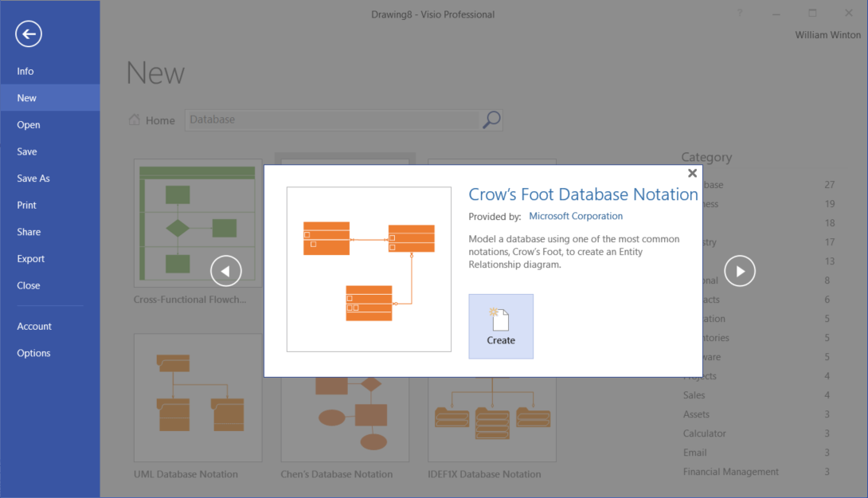Click the Help question mark icon
The width and height of the screenshot is (868, 498).
click(x=740, y=13)
